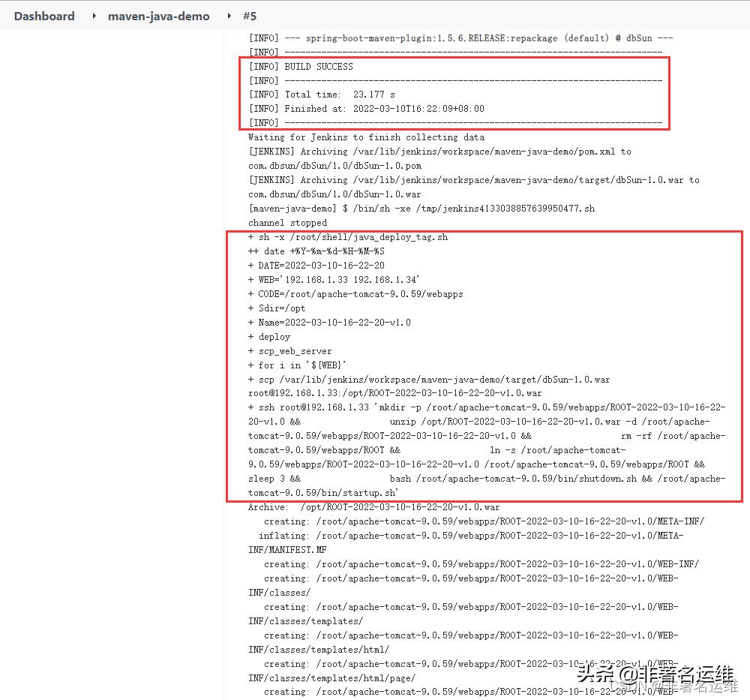This screenshot has width=750, height=700.
Task: Select build #5 in the breadcrumb
Action: [x=247, y=16]
